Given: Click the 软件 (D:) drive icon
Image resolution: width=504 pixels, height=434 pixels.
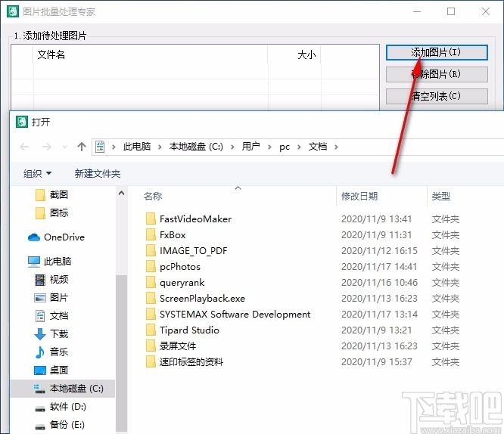Looking at the screenshot, I should pyautogui.click(x=40, y=408).
